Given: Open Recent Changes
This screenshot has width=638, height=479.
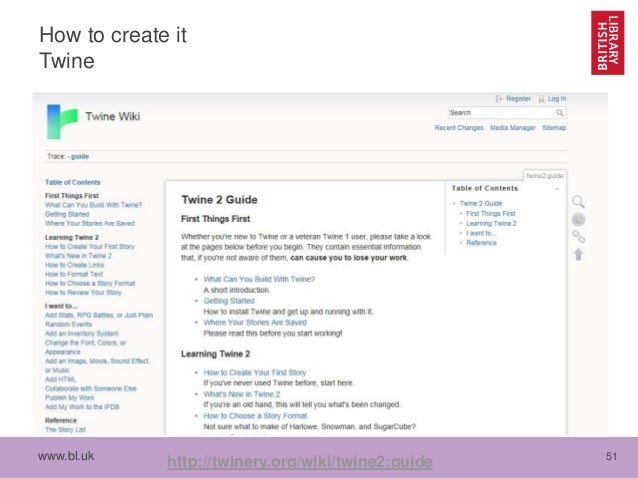Looking at the screenshot, I should 459,128.
